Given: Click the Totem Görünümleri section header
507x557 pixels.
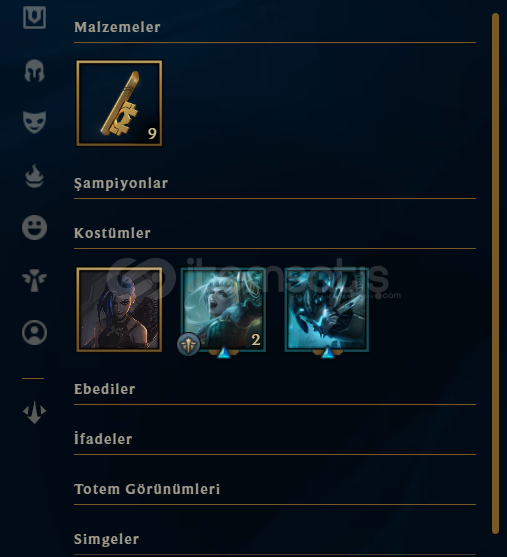Looking at the screenshot, I should (147, 489).
